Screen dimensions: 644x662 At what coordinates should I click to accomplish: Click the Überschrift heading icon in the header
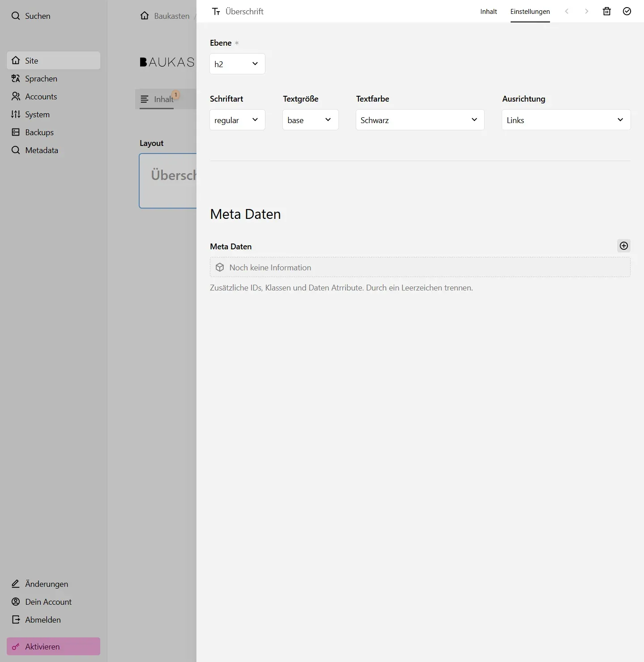pyautogui.click(x=216, y=11)
